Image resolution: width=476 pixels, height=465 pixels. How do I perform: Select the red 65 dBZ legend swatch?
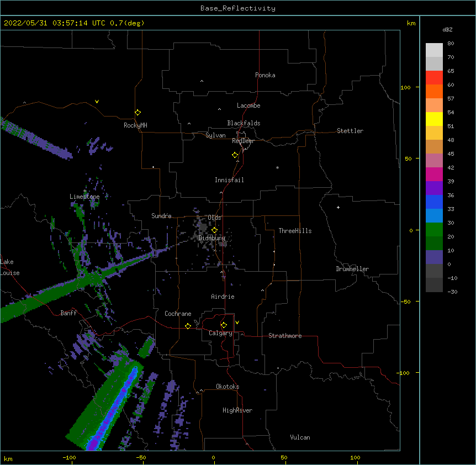[434, 77]
